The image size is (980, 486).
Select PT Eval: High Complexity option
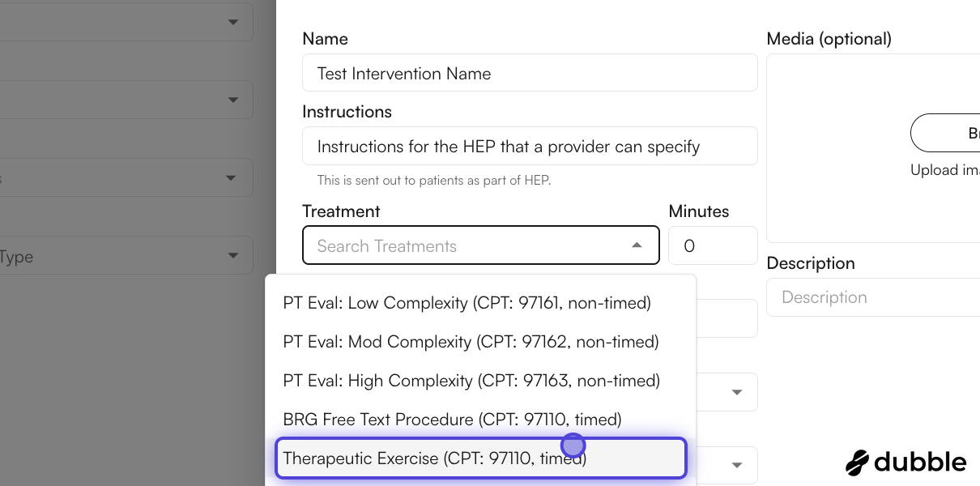(471, 380)
